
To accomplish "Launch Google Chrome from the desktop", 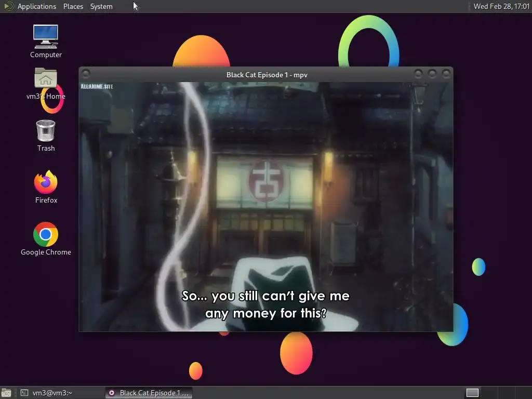I will point(46,239).
